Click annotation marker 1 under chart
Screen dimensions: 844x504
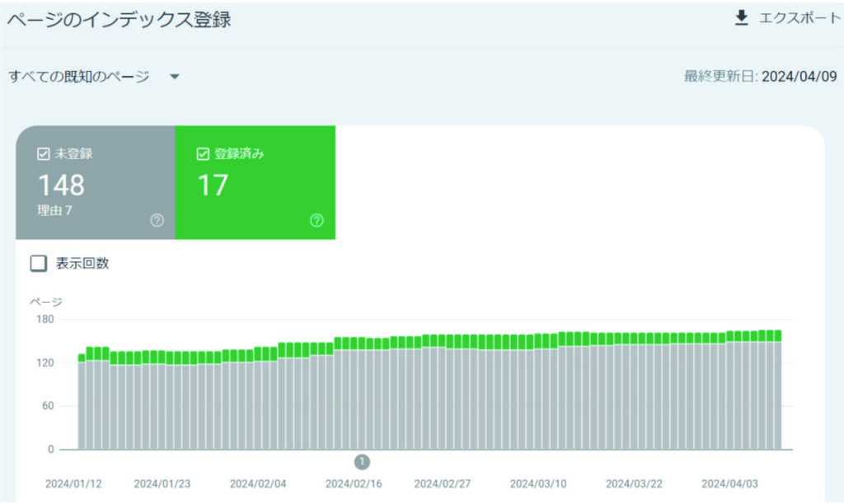(362, 461)
